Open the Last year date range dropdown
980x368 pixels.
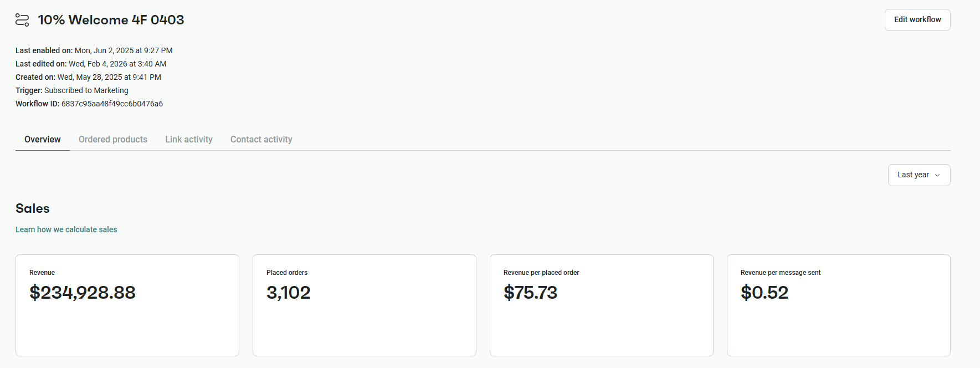(x=918, y=175)
